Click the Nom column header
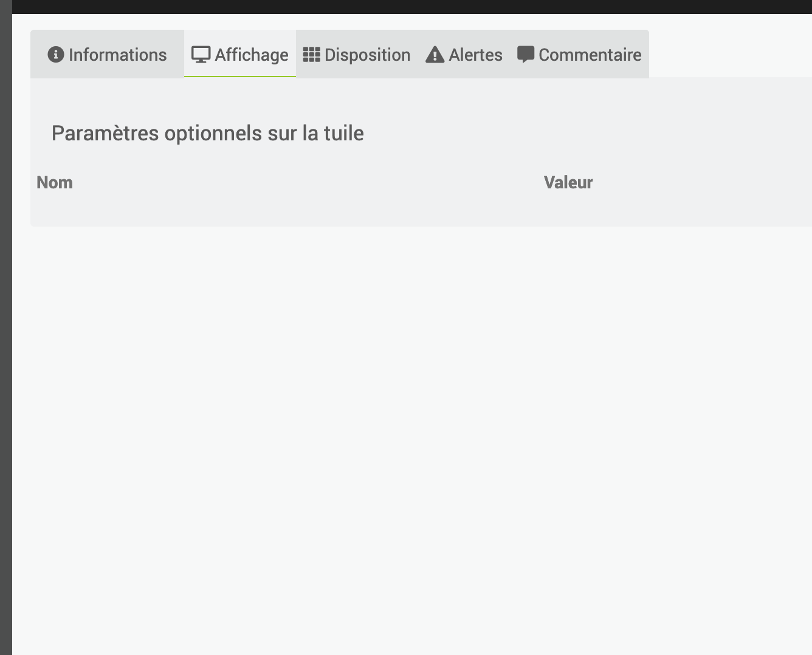The image size is (812, 655). (x=55, y=182)
